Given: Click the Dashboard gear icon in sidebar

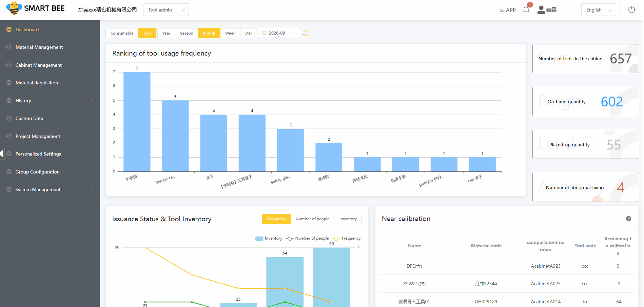Looking at the screenshot, I should [x=9, y=29].
